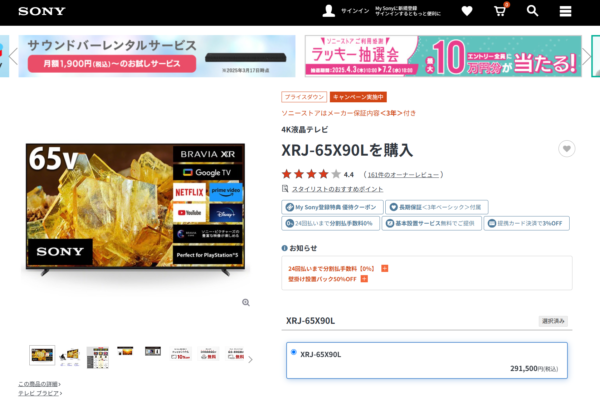Click the キャンペーン実施中 tag
Image resolution: width=600 pixels, height=405 pixels.
358,97
